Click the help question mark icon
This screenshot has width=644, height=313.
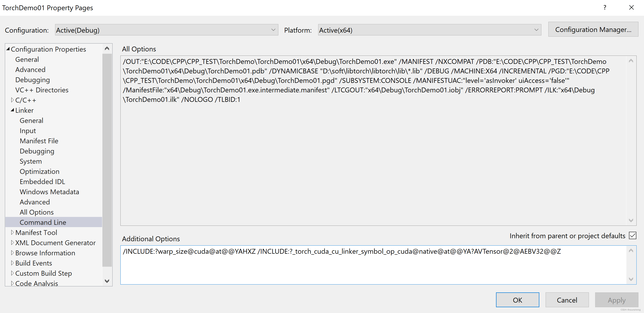(x=605, y=7)
